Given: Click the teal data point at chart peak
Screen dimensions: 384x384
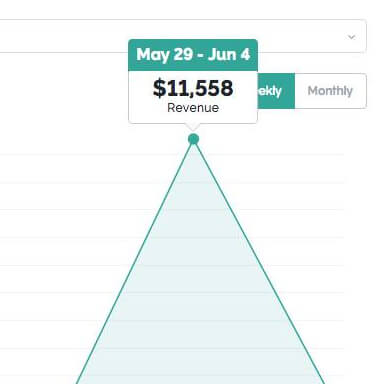Looking at the screenshot, I should coord(193,139).
